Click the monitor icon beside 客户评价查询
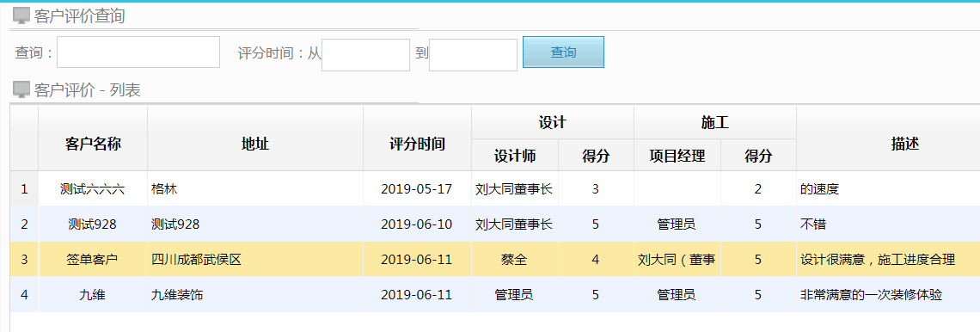The image size is (980, 332). (21, 16)
